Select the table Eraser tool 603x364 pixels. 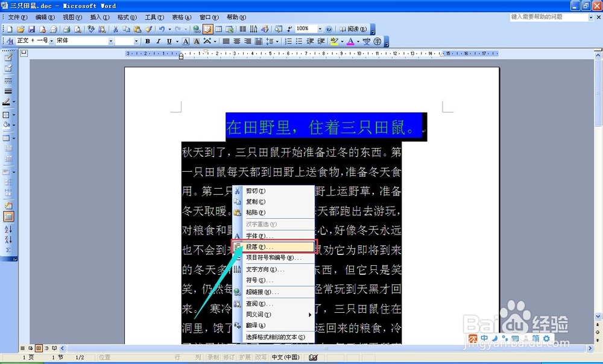pyautogui.click(x=8, y=68)
